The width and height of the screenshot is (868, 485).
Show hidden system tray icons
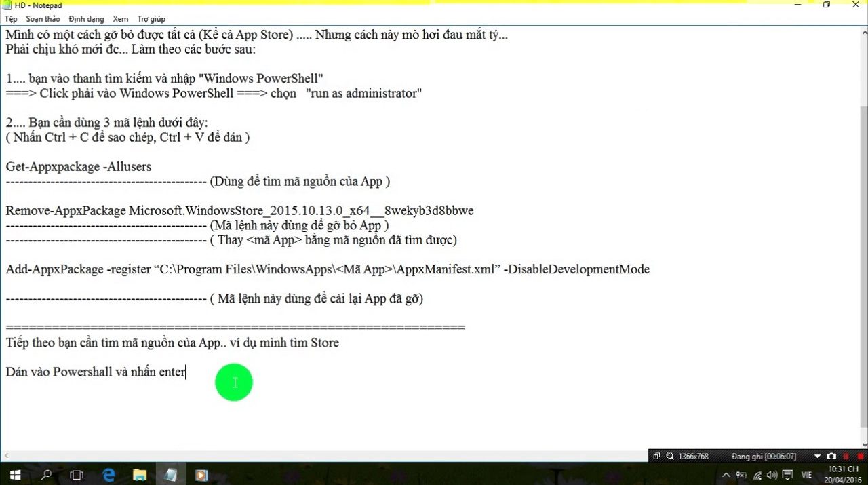tap(727, 475)
